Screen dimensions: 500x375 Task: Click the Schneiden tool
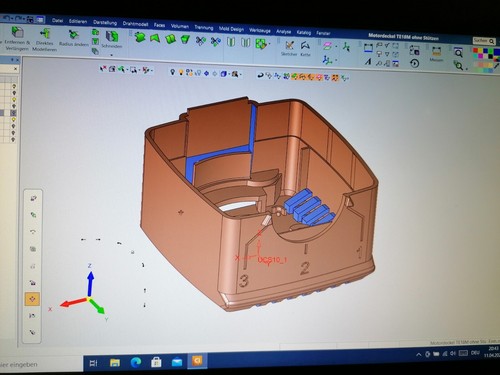[x=112, y=40]
